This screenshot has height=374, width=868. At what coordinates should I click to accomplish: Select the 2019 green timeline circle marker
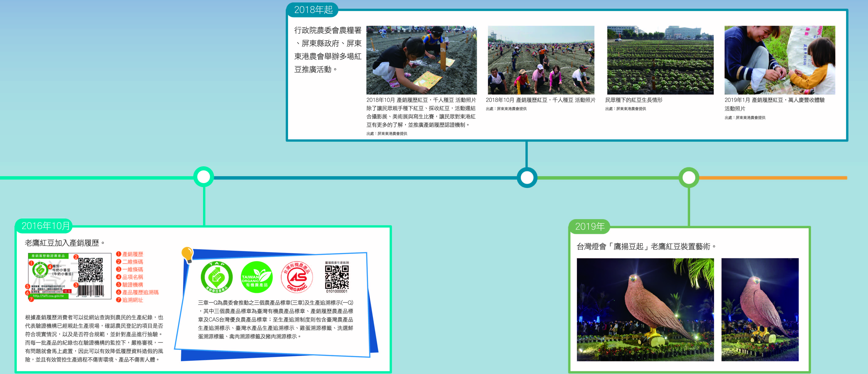pos(689,177)
